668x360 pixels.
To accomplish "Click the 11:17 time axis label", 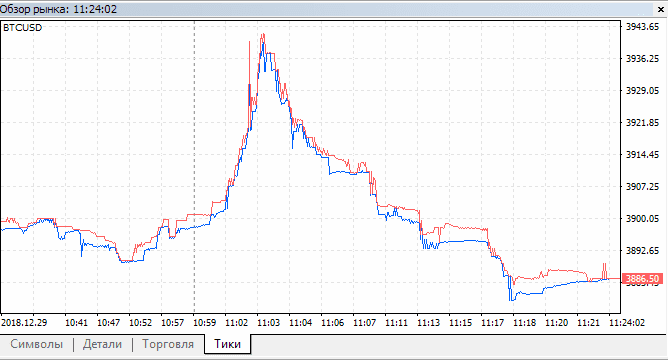I will [x=492, y=323].
